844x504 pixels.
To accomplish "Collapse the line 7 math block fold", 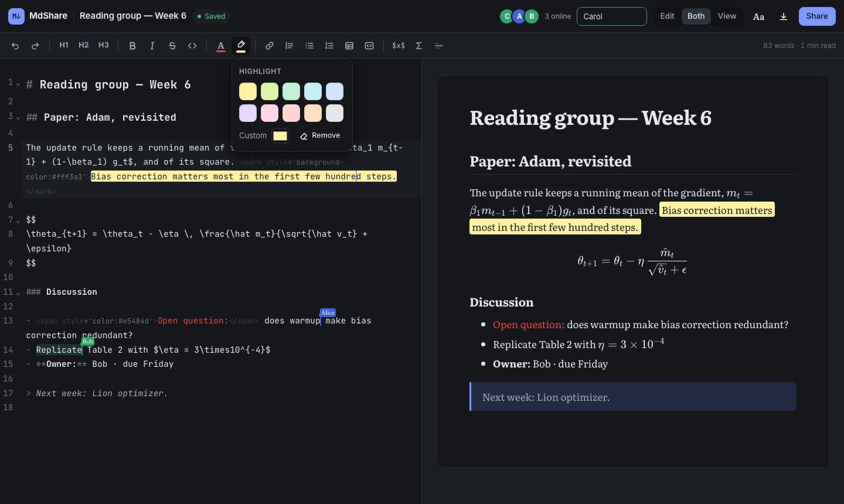I will (18, 221).
